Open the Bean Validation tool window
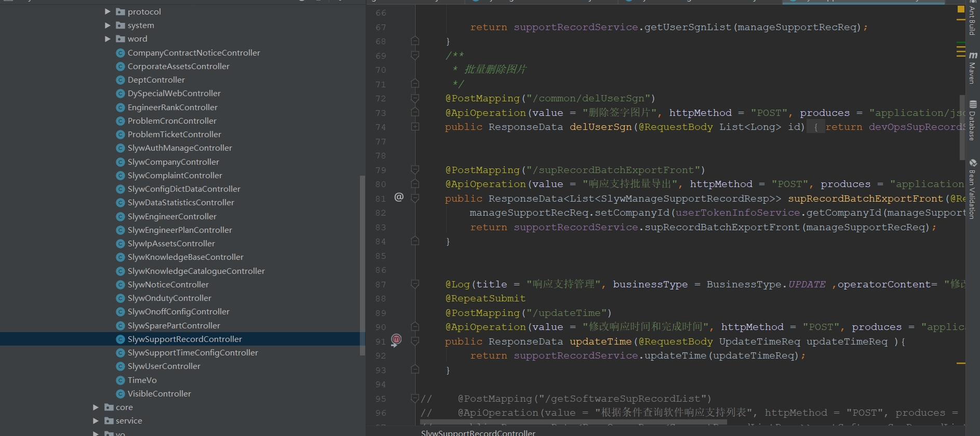This screenshot has height=436, width=980. pos(972,189)
